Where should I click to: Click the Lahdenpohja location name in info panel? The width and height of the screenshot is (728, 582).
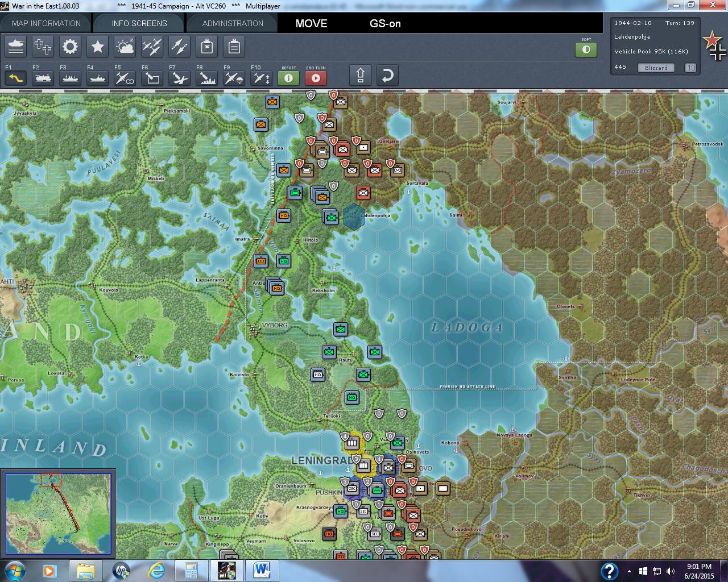[632, 37]
